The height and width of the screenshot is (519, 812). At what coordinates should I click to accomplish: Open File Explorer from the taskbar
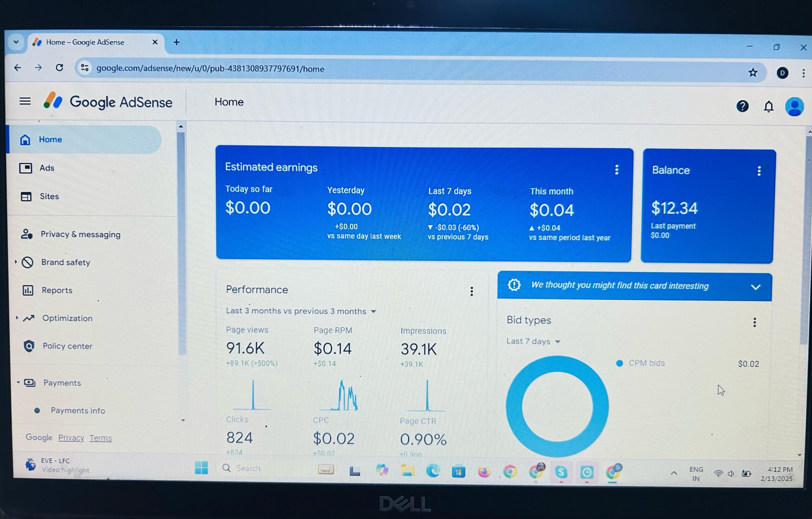(407, 470)
